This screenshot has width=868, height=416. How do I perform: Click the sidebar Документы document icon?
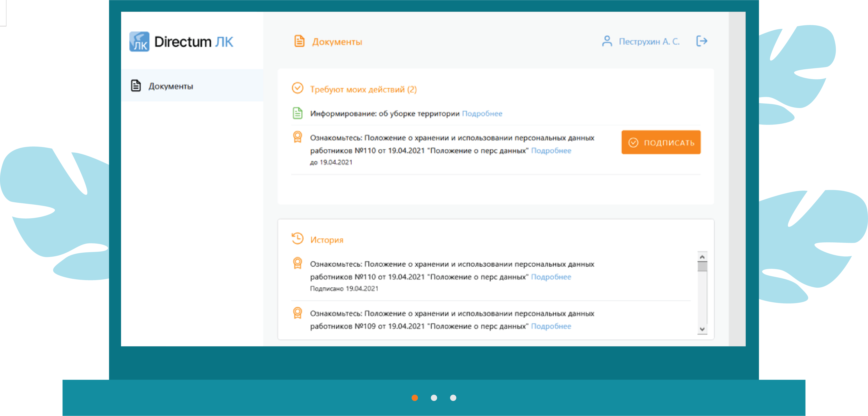(136, 86)
